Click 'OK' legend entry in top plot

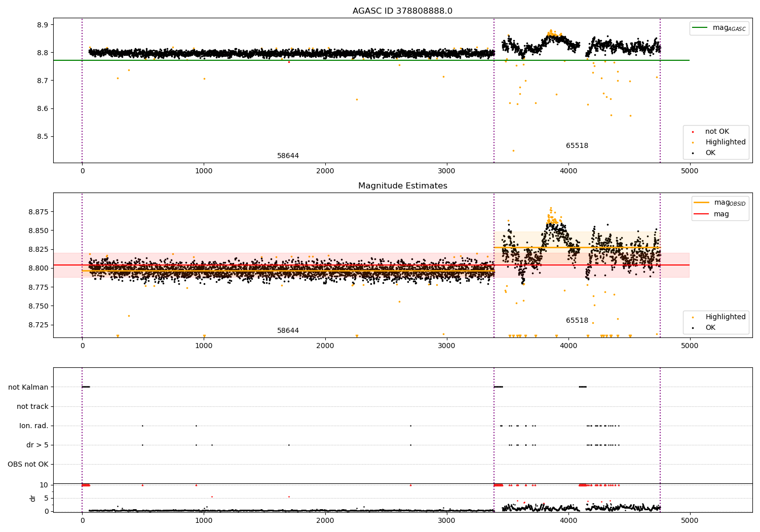point(710,153)
